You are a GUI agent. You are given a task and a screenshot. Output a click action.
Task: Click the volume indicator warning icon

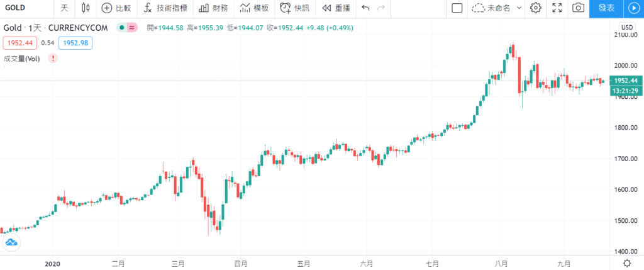click(53, 59)
